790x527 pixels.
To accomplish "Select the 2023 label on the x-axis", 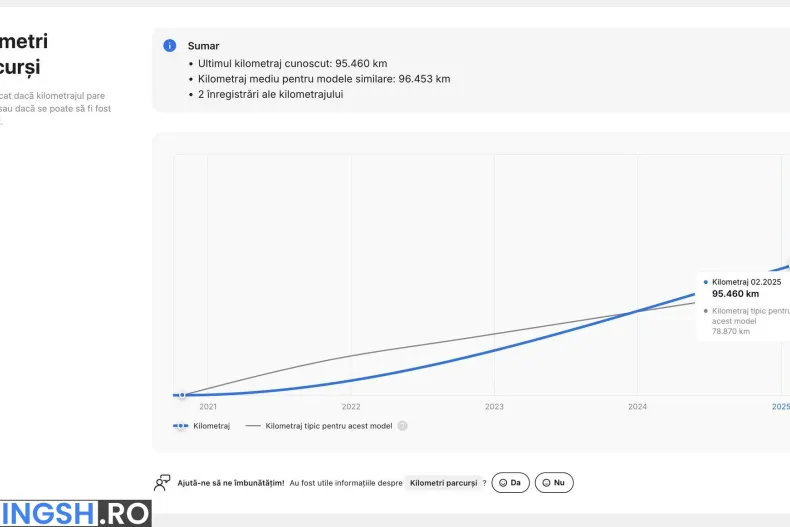I will point(494,407).
